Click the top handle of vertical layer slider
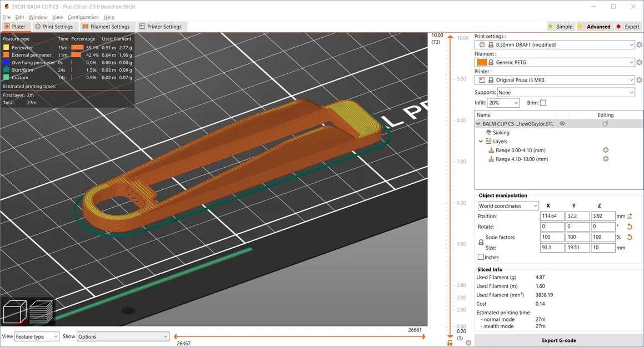This screenshot has height=347, width=644. pos(450,37)
